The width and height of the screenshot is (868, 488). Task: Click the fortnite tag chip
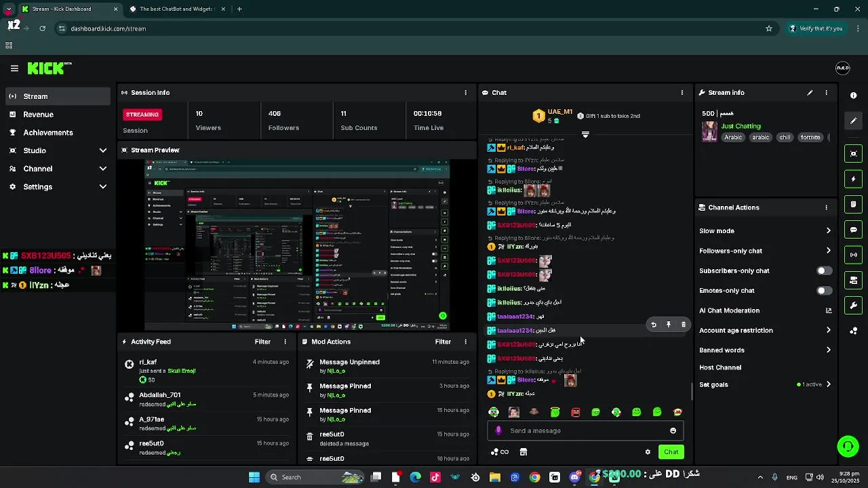810,138
